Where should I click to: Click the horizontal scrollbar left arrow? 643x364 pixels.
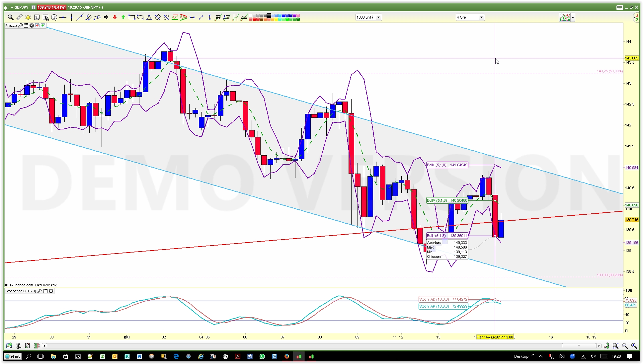(x=44, y=346)
